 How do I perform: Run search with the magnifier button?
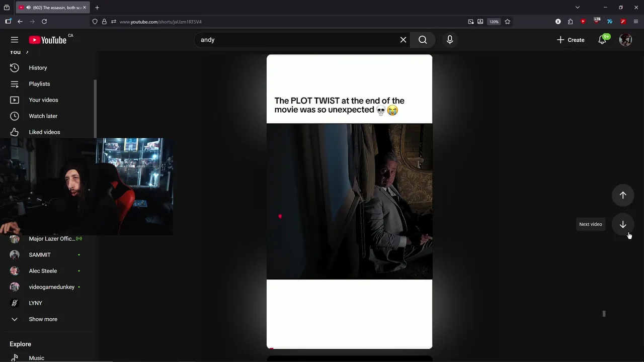tap(423, 40)
